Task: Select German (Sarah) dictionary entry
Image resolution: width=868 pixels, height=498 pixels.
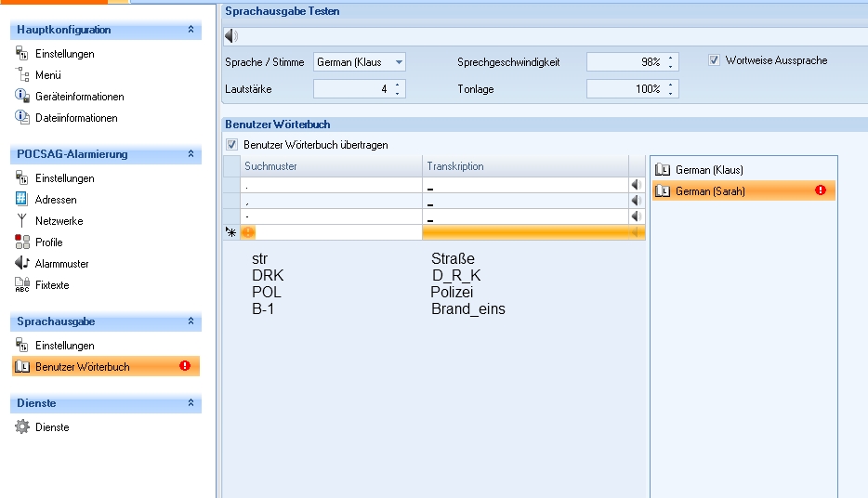Action: click(x=710, y=191)
